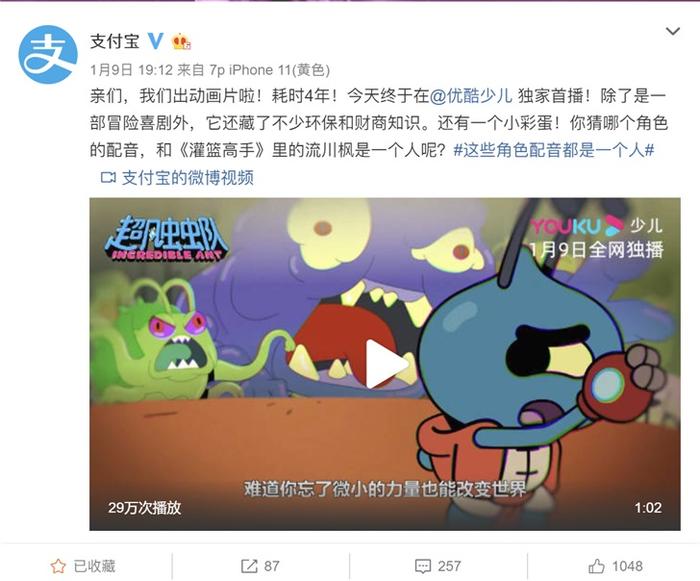Click the repost count 87

[271, 566]
